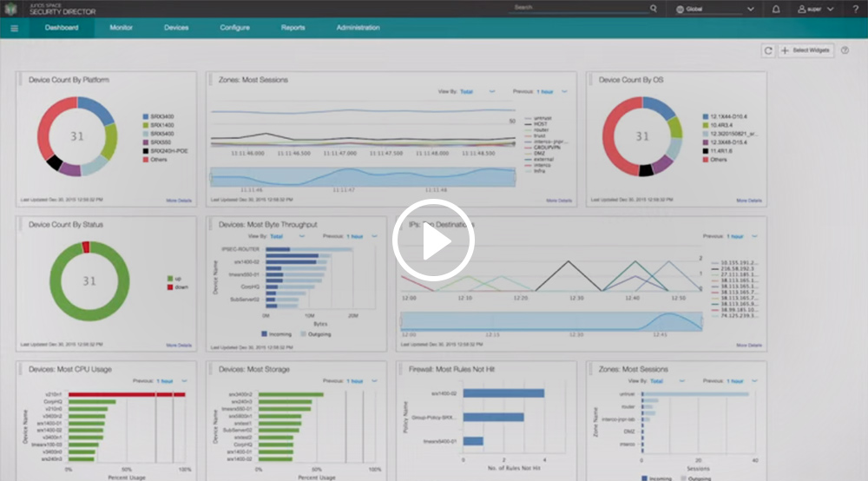Toggle SRX1400 legend entry

pyautogui.click(x=158, y=125)
